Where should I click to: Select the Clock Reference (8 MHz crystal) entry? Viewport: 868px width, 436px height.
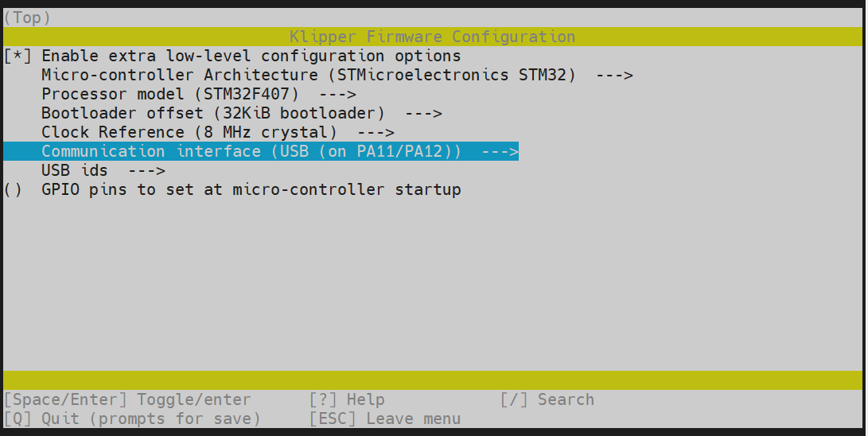click(189, 133)
